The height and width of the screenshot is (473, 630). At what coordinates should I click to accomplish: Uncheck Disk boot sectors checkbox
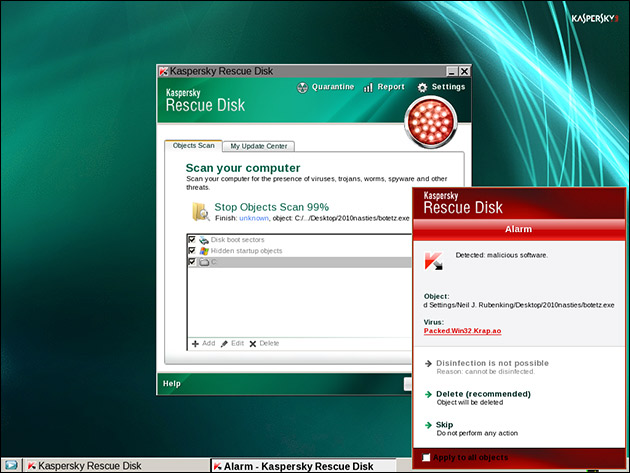192,240
